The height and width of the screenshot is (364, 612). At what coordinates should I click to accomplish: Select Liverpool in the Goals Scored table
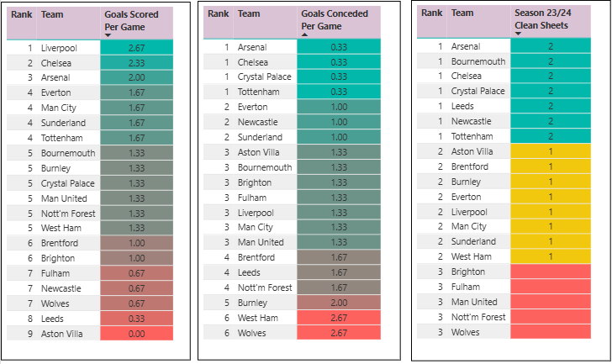pyautogui.click(x=60, y=48)
